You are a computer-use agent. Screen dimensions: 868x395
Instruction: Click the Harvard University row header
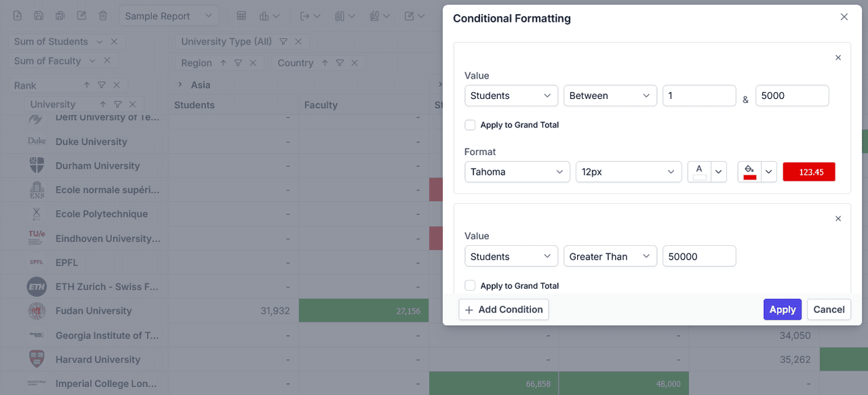98,360
